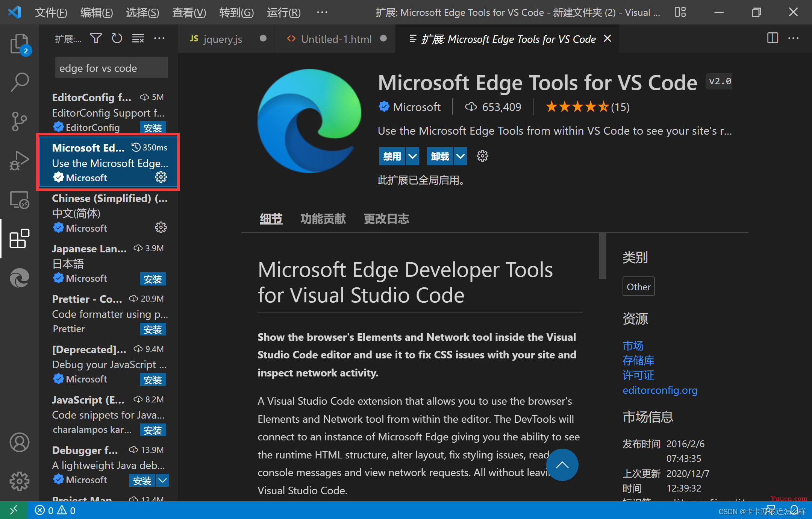Viewport: 812px width, 519px height.
Task: Jump to top with the round arrow button
Action: [562, 465]
